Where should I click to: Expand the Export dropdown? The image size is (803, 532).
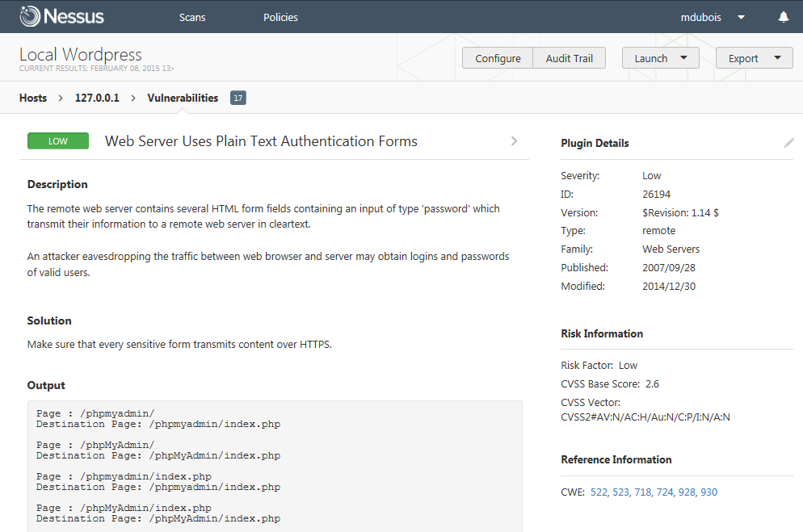[754, 58]
